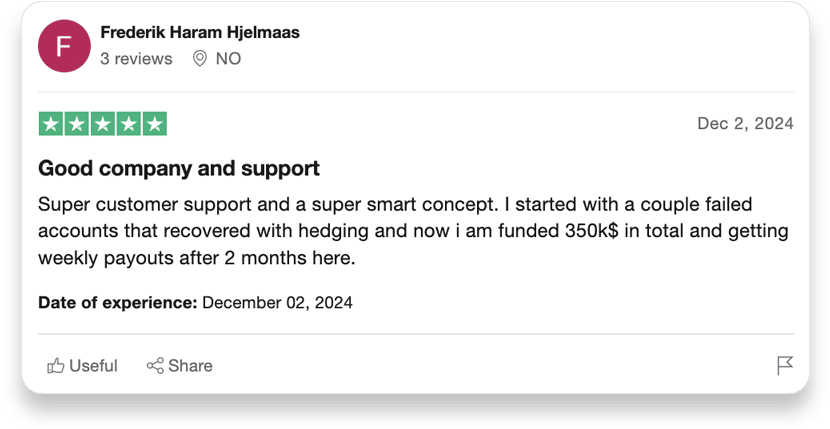Click the Share button label
The height and width of the screenshot is (429, 830).
coord(190,365)
